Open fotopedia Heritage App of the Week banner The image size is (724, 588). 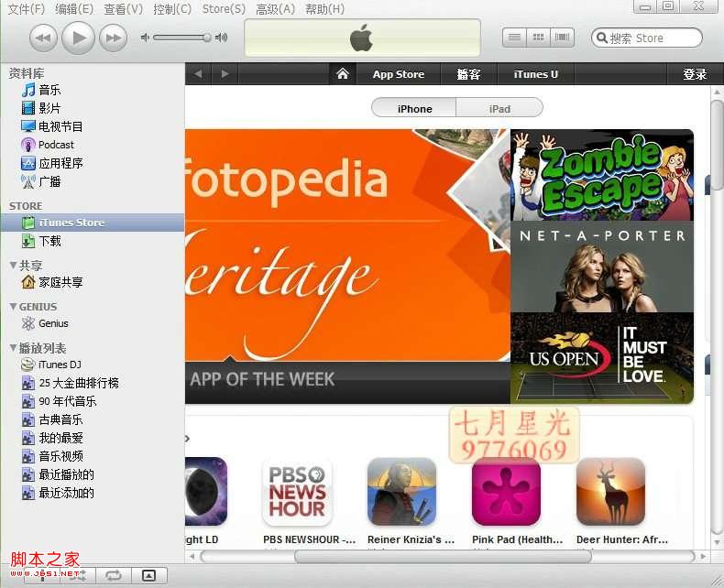tap(347, 267)
